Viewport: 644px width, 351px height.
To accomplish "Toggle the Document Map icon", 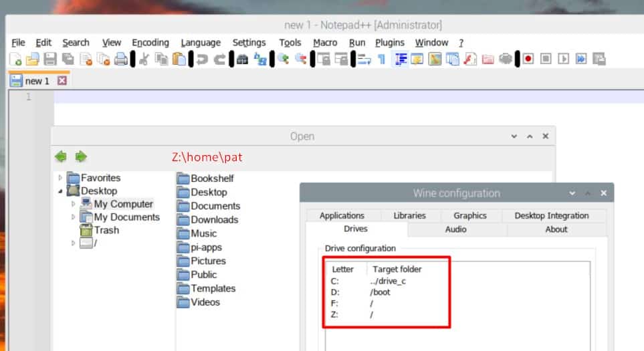I will 435,59.
